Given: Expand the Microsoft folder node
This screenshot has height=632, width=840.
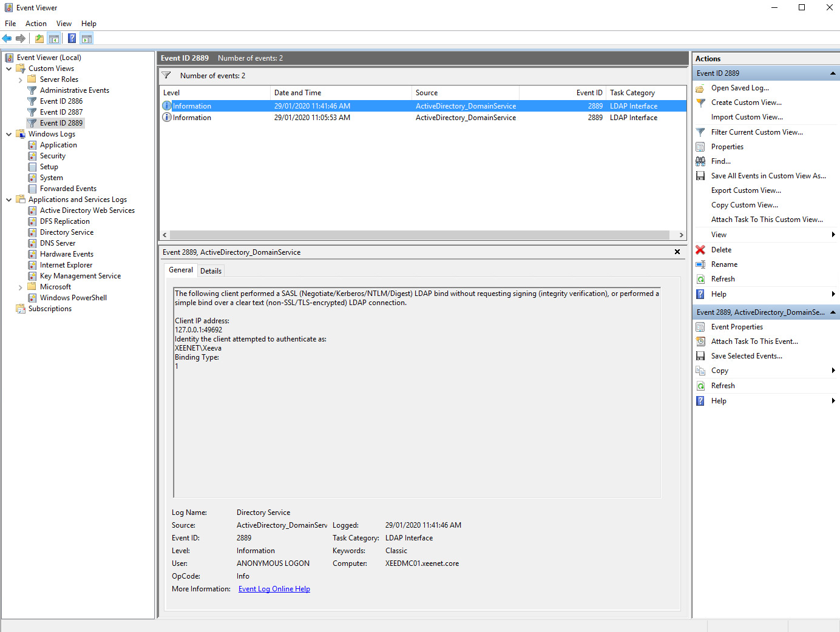Looking at the screenshot, I should pos(21,287).
